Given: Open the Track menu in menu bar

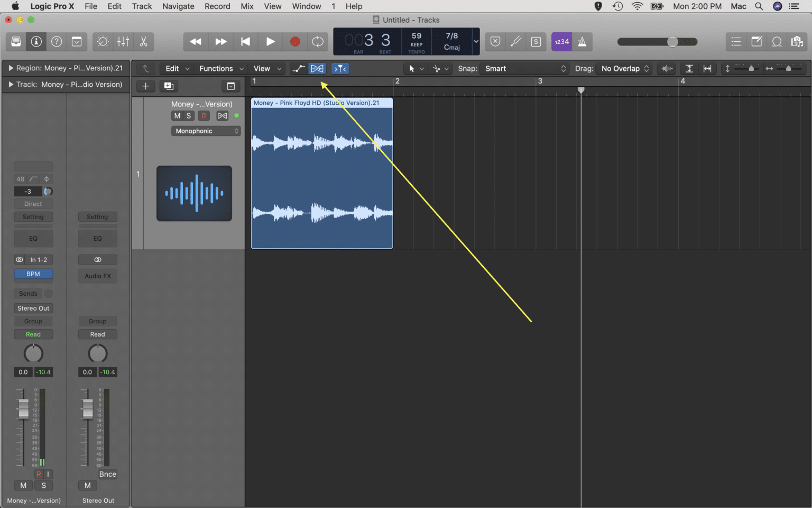Looking at the screenshot, I should [142, 6].
